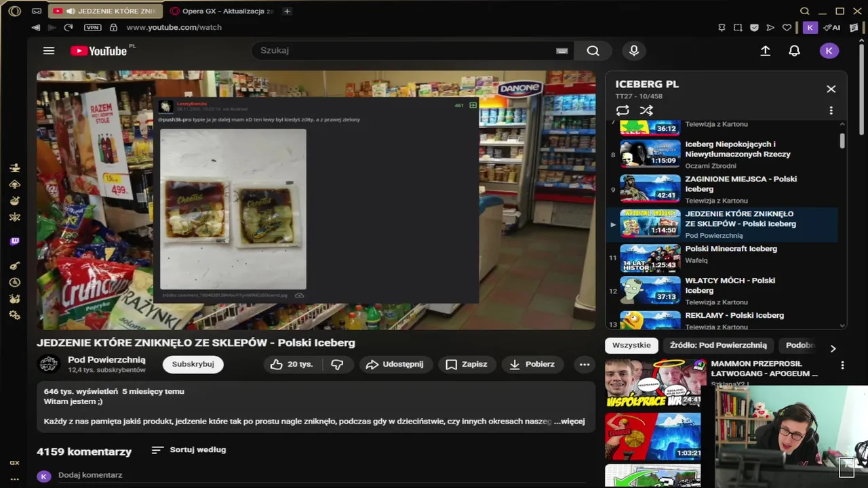Image resolution: width=868 pixels, height=488 pixels.
Task: Open the on-screen keyboard in search box
Action: [x=561, y=51]
